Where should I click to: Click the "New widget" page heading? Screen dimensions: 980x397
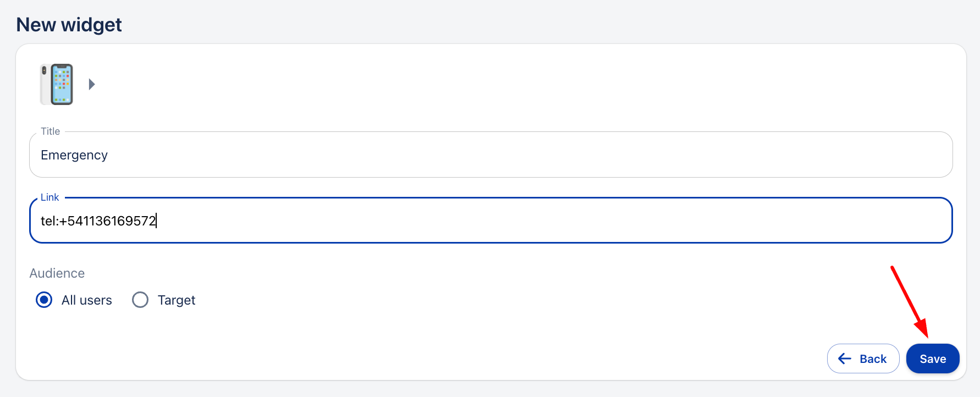(x=69, y=25)
